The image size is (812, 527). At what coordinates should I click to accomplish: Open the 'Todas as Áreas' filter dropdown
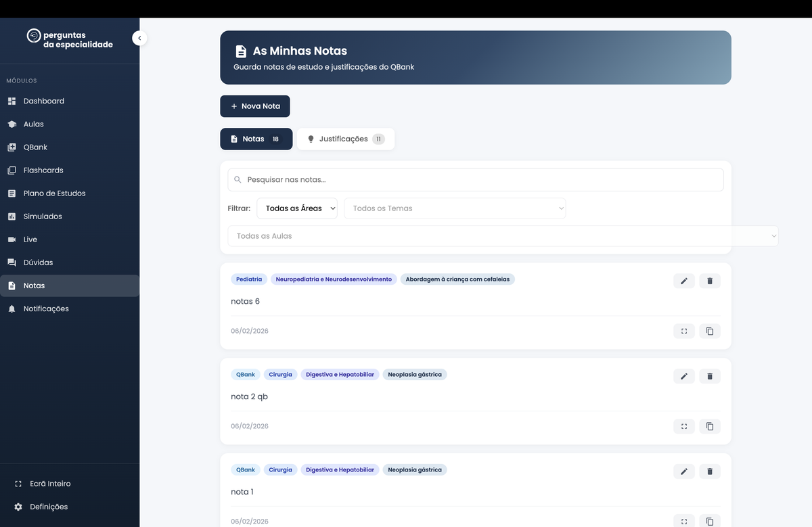coord(297,208)
